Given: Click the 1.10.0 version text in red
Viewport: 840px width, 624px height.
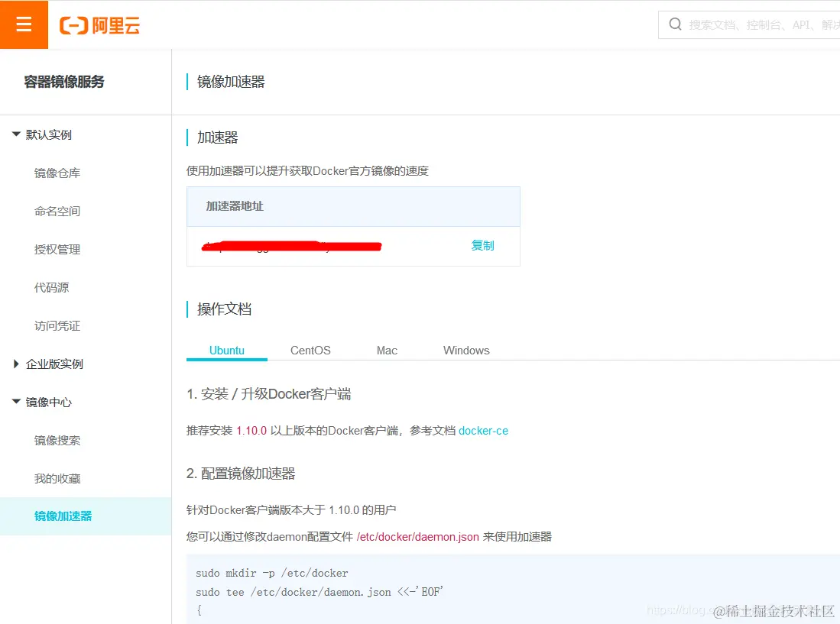Looking at the screenshot, I should click(x=251, y=431).
